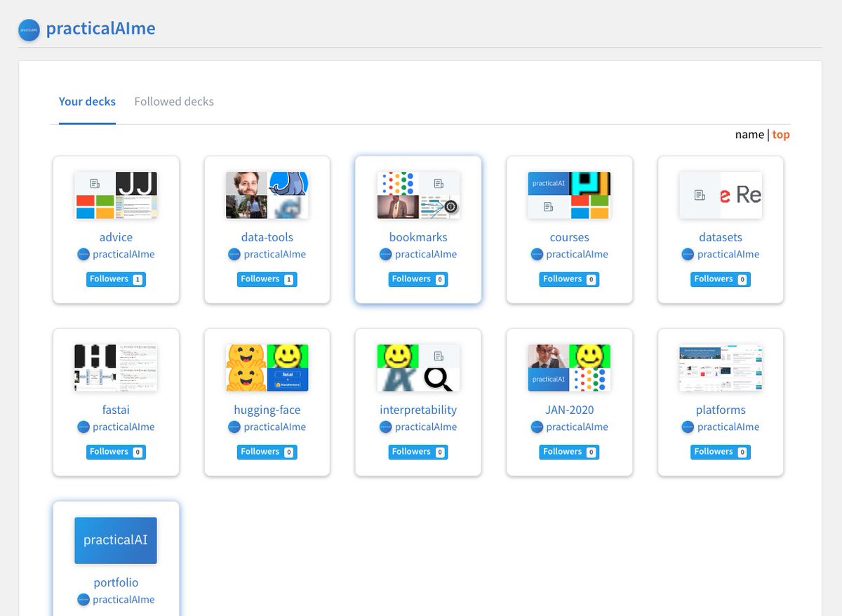Open the courses deck title
842x616 pixels.
pyautogui.click(x=569, y=237)
